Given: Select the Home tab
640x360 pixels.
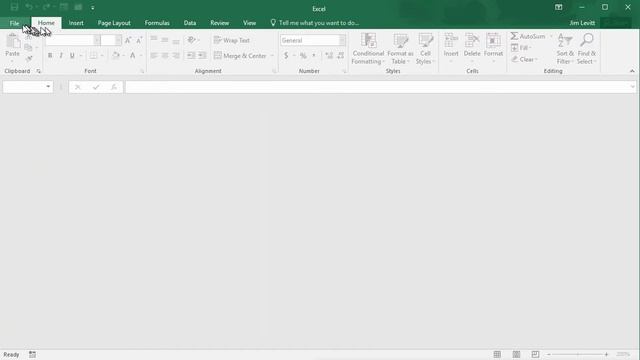Looking at the screenshot, I should 46,23.
